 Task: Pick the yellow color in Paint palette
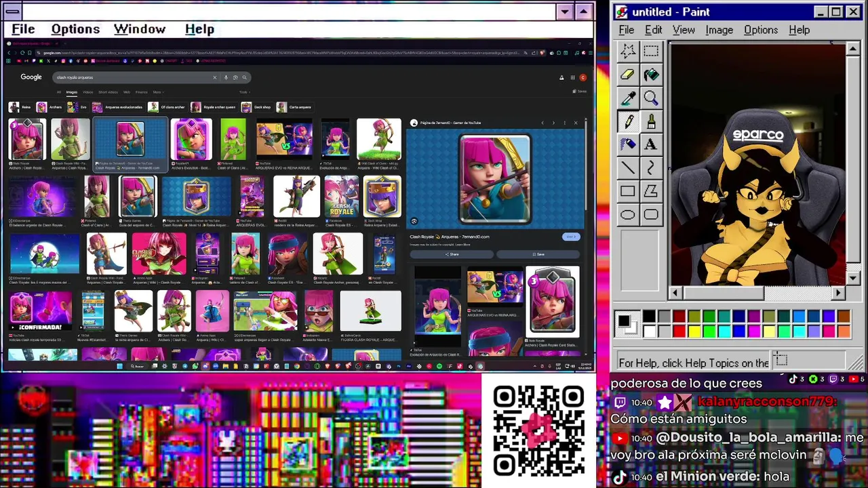(694, 331)
